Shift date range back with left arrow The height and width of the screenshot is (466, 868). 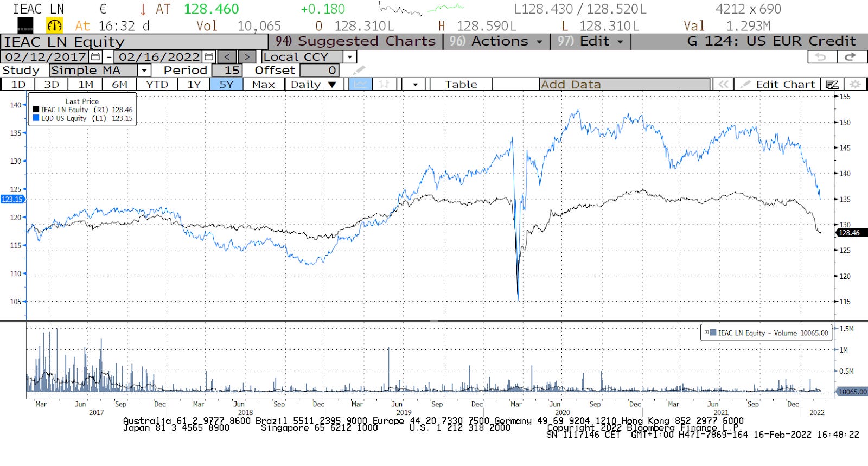(x=227, y=57)
